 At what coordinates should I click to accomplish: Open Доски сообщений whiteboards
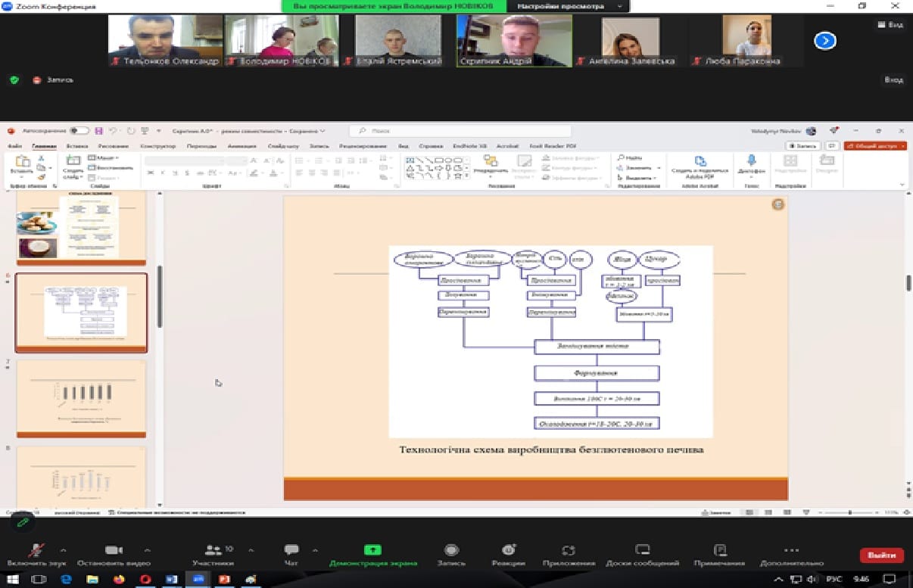[x=642, y=552]
